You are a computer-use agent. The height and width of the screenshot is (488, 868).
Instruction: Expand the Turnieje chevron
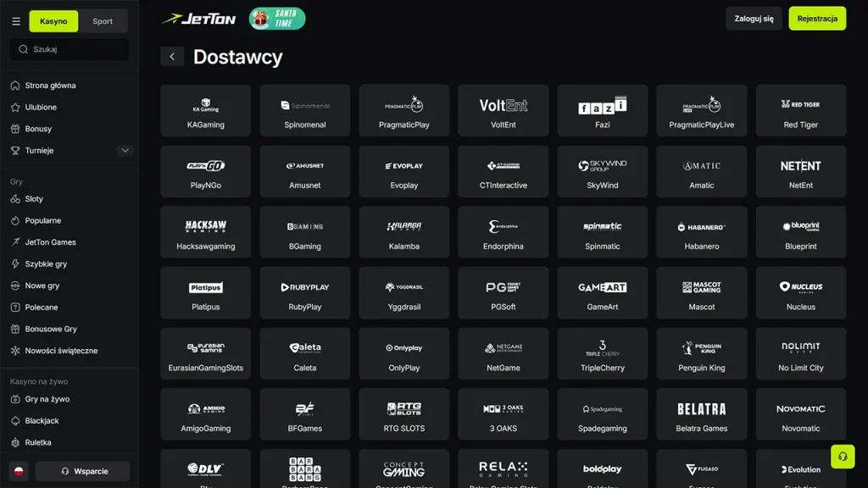pos(125,151)
